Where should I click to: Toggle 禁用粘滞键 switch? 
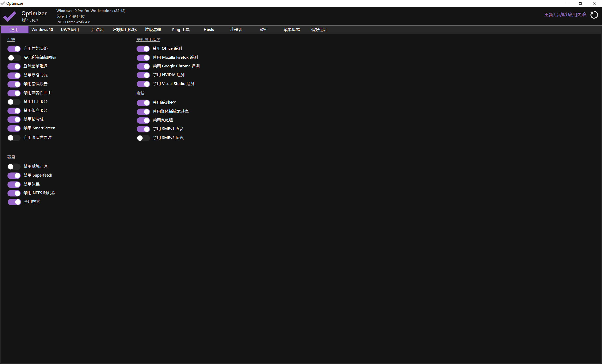(x=14, y=120)
